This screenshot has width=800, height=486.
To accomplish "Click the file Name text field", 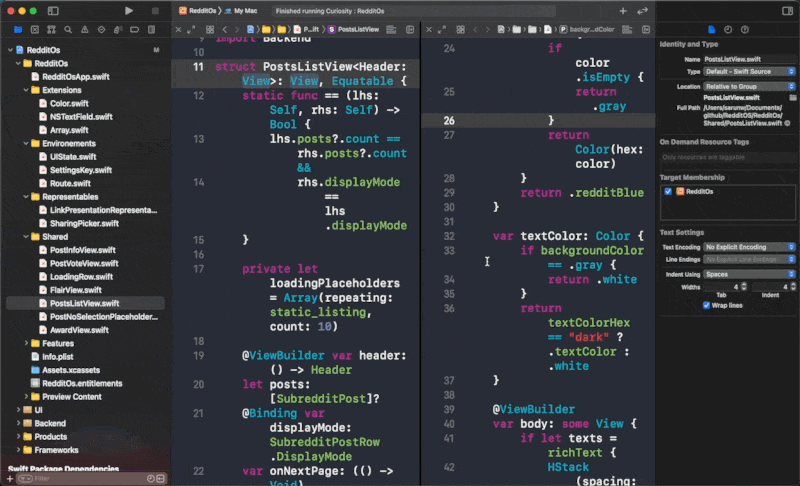I will (x=748, y=60).
